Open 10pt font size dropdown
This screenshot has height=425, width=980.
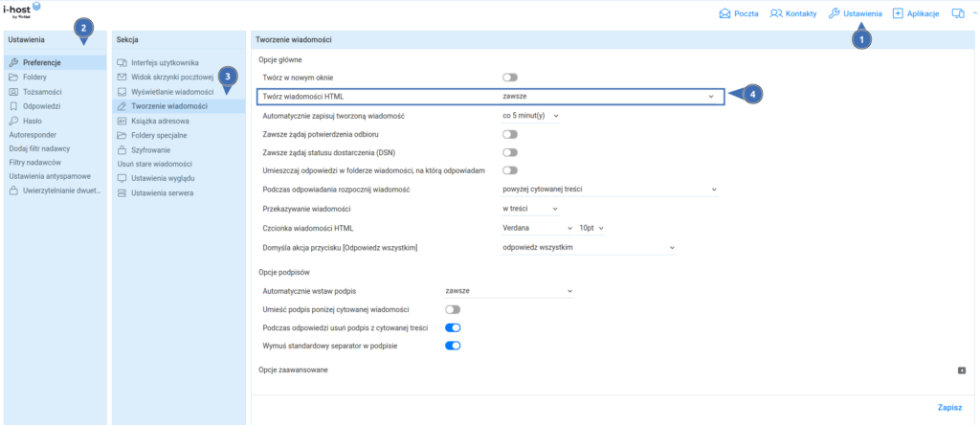(591, 228)
